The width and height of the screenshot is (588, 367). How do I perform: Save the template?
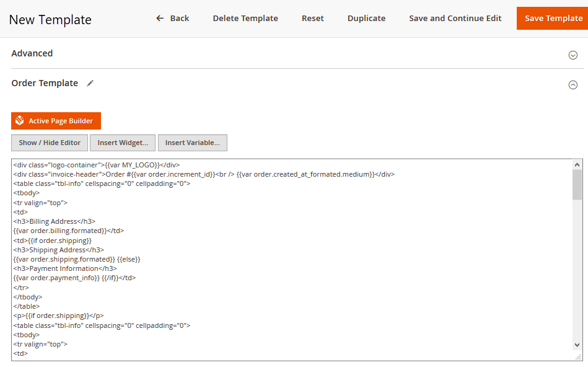(552, 18)
